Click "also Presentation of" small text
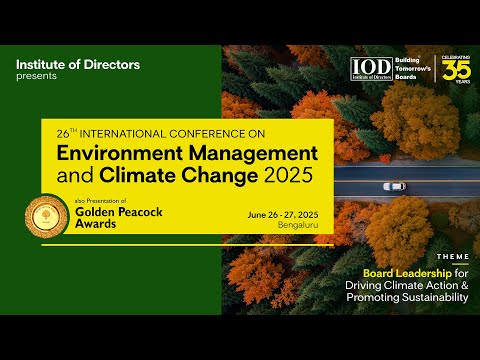The width and height of the screenshot is (480, 360). 101,201
